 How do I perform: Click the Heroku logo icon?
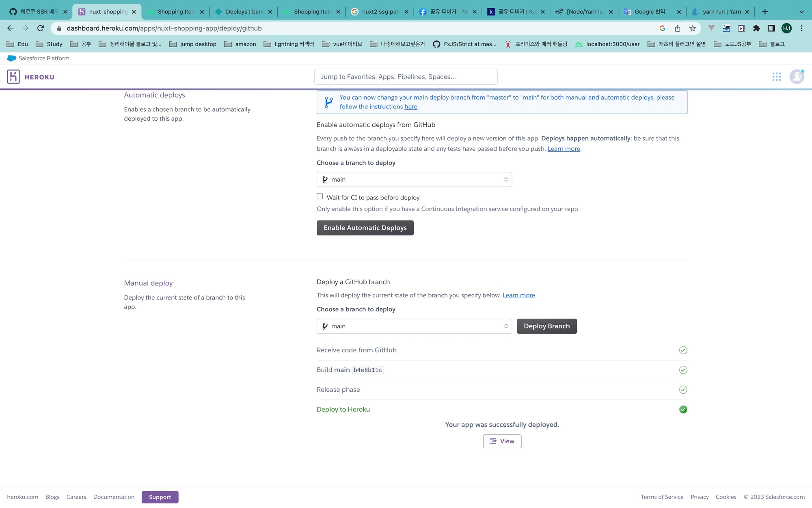click(x=13, y=77)
